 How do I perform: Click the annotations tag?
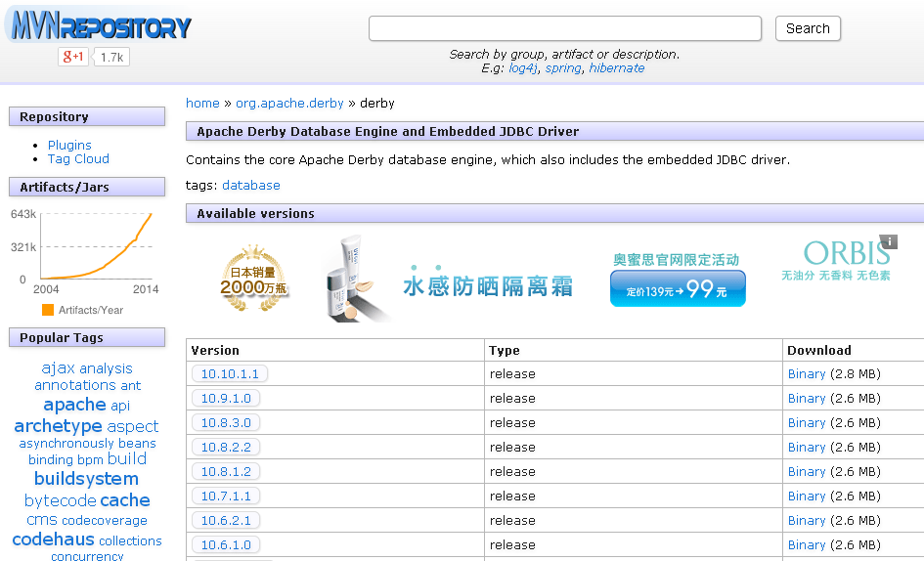tap(75, 385)
